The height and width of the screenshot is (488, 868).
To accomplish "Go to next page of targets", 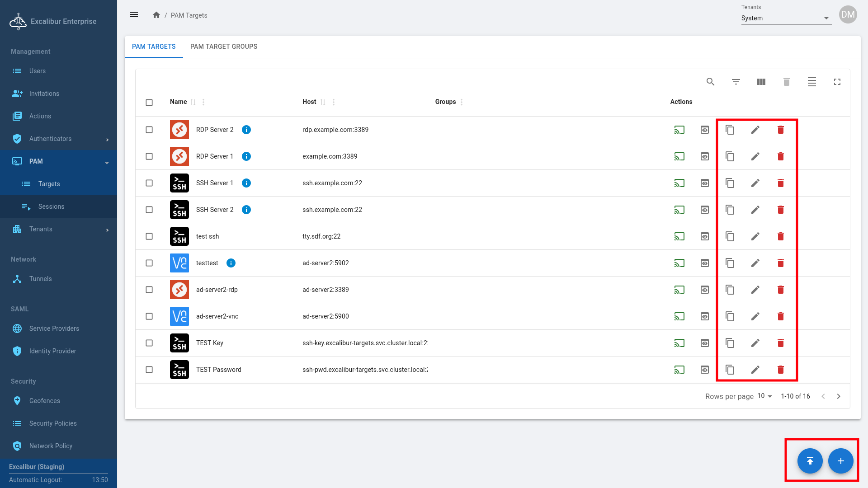I will point(839,396).
